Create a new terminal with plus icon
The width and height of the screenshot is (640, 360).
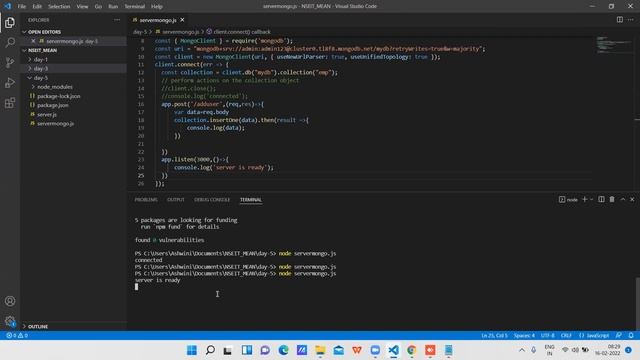[584, 199]
